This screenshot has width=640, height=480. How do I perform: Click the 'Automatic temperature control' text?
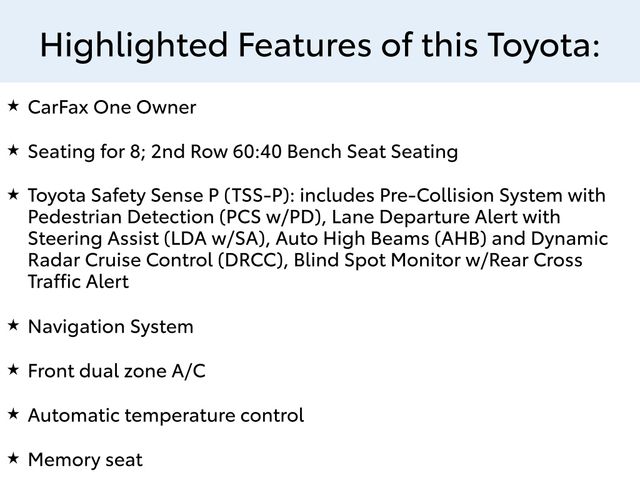(x=166, y=415)
